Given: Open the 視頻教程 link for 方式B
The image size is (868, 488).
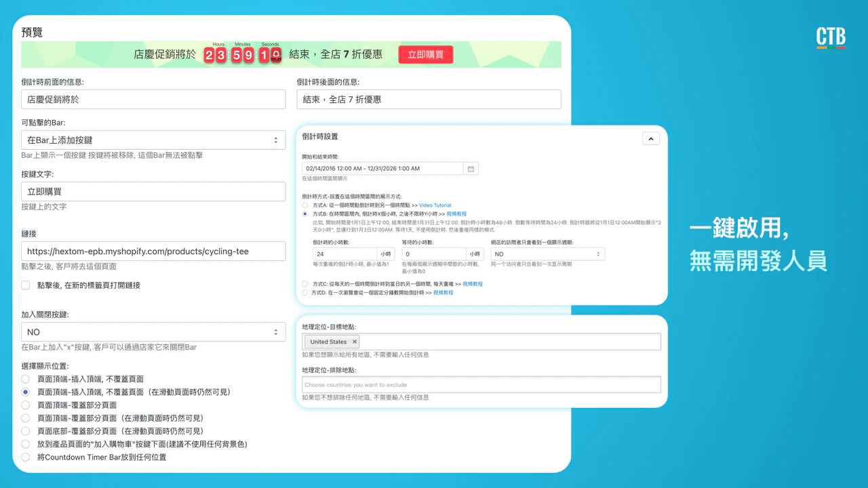Looking at the screenshot, I should coord(456,214).
